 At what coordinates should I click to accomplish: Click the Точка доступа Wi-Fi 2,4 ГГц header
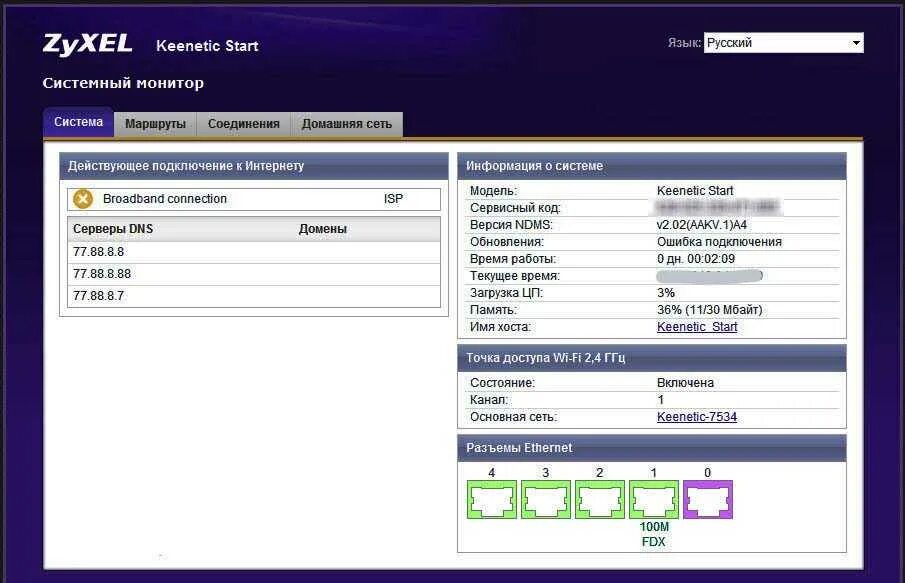[652, 358]
